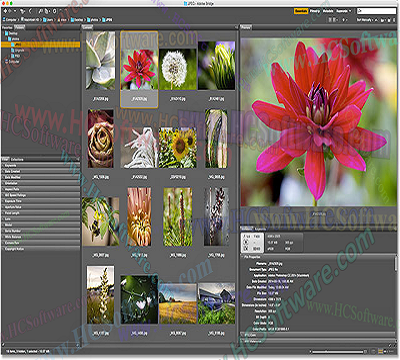Select the Desktop folder in tree
This screenshot has height=360, width=400.
point(12,33)
